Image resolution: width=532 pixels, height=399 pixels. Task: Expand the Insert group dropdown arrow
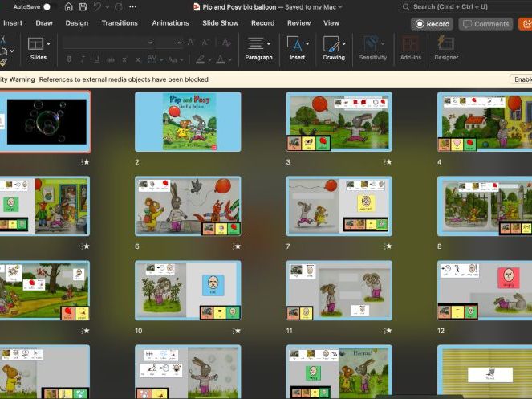tap(307, 44)
